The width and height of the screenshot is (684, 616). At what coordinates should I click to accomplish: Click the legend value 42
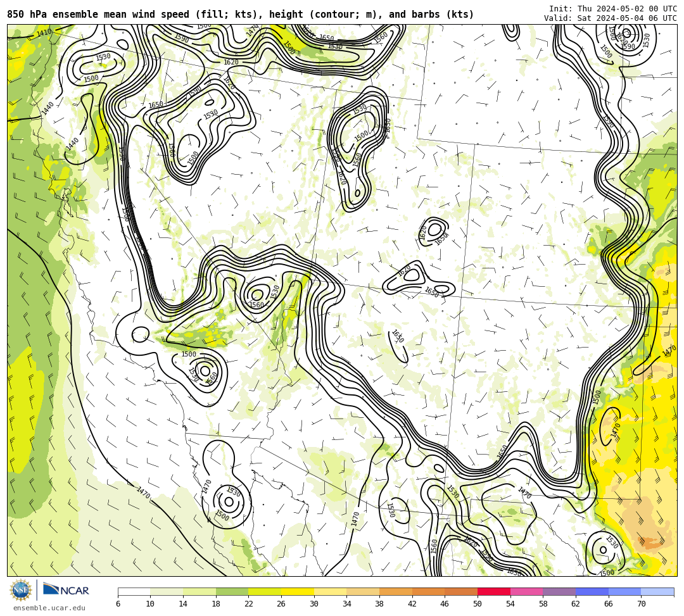point(412,604)
